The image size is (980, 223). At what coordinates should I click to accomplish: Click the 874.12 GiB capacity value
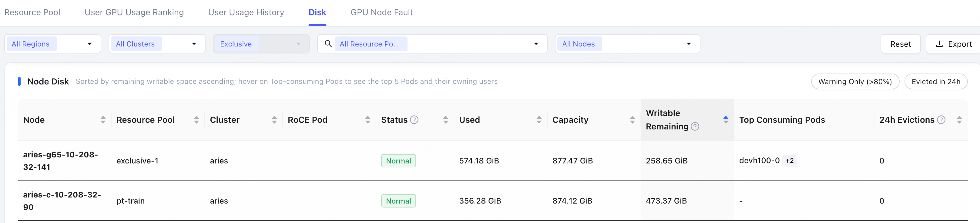coord(572,201)
